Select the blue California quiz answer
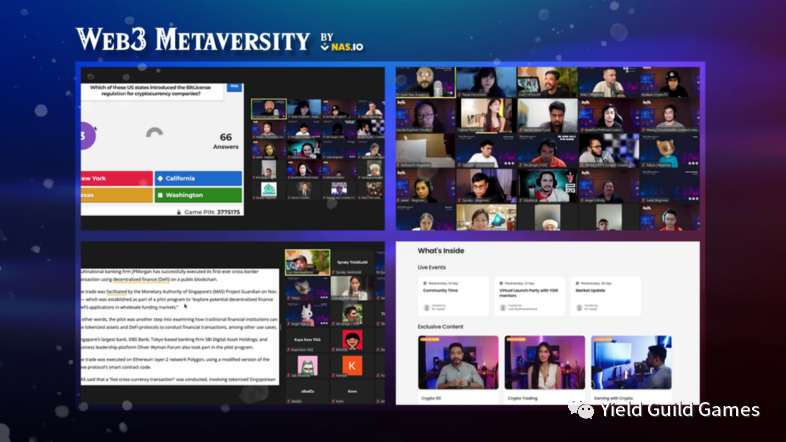The width and height of the screenshot is (786, 442). tap(198, 178)
